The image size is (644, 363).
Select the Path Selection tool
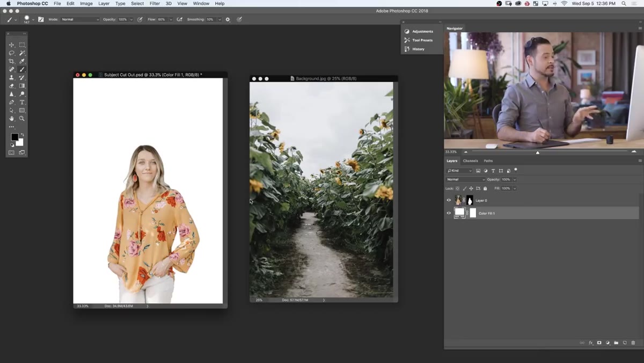click(11, 110)
